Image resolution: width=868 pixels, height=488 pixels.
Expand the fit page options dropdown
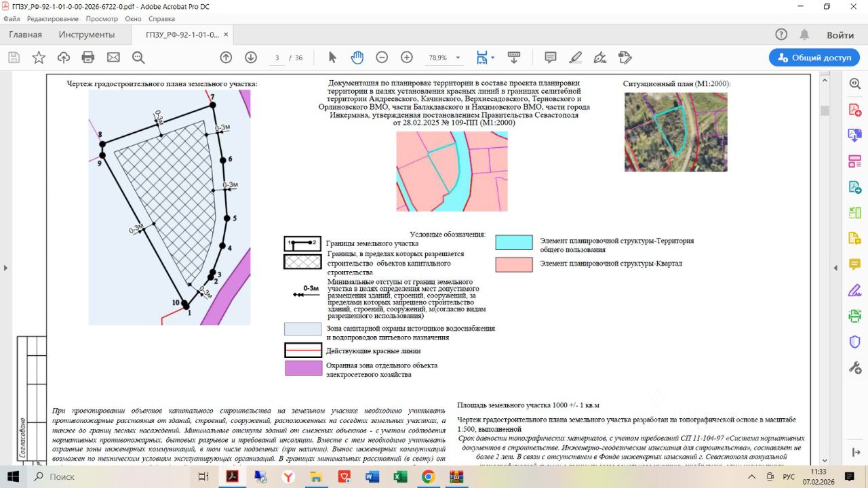pos(493,58)
